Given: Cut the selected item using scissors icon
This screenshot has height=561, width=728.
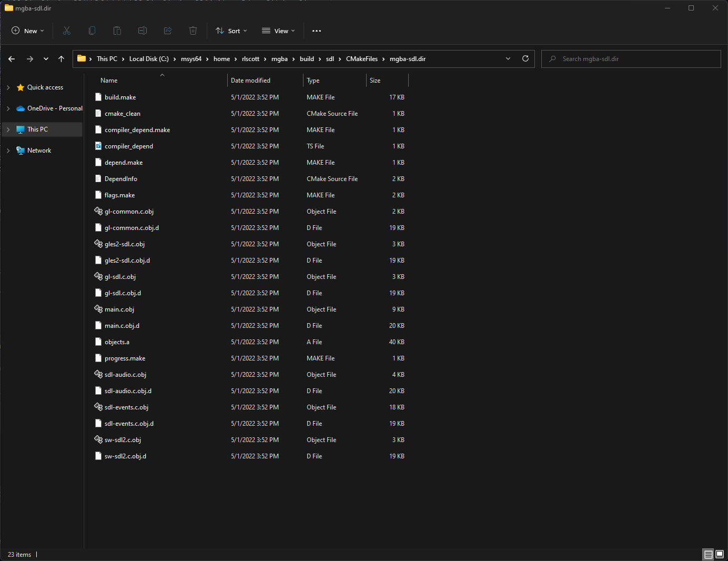Looking at the screenshot, I should tap(67, 31).
